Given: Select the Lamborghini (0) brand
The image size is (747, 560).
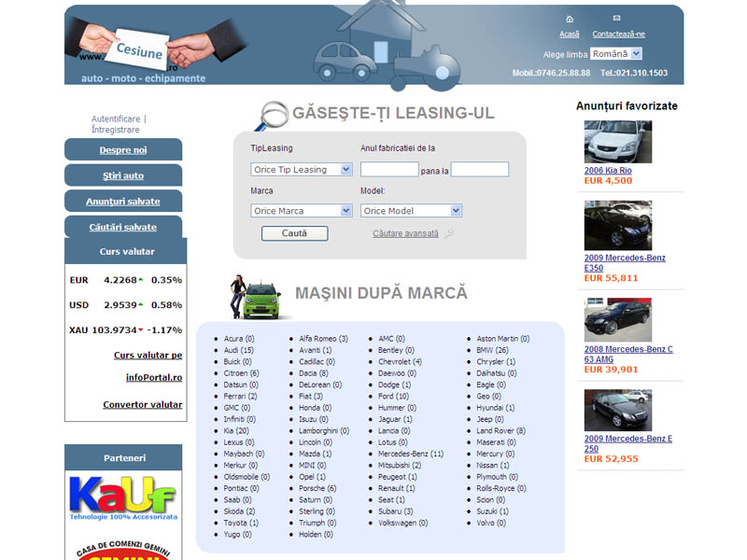Looking at the screenshot, I should 324,430.
